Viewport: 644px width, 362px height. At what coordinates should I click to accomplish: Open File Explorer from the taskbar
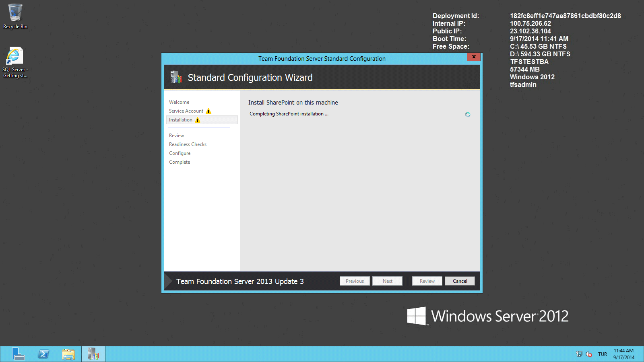tap(68, 354)
